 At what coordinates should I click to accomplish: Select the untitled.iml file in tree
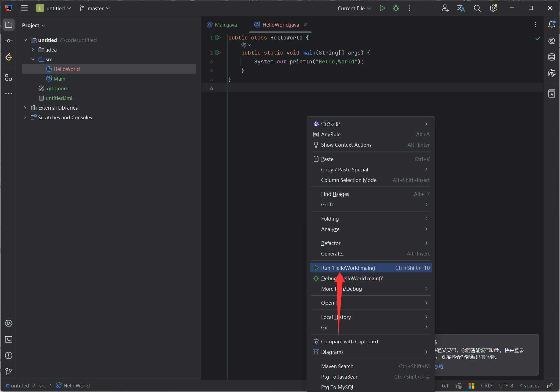pos(59,98)
